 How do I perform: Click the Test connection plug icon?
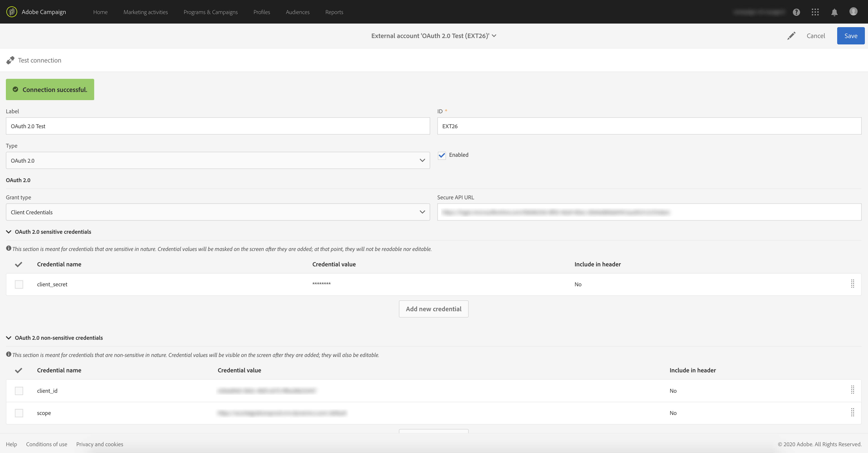(x=10, y=60)
